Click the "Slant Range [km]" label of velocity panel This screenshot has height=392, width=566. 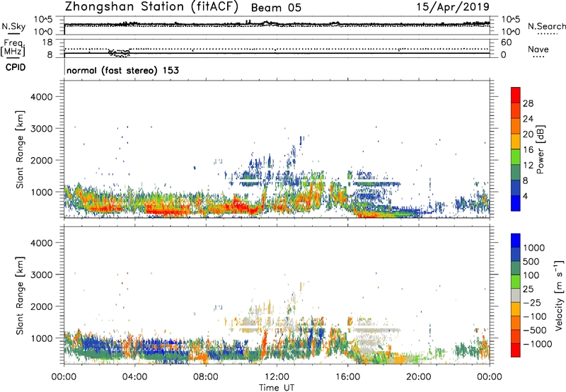(x=20, y=296)
